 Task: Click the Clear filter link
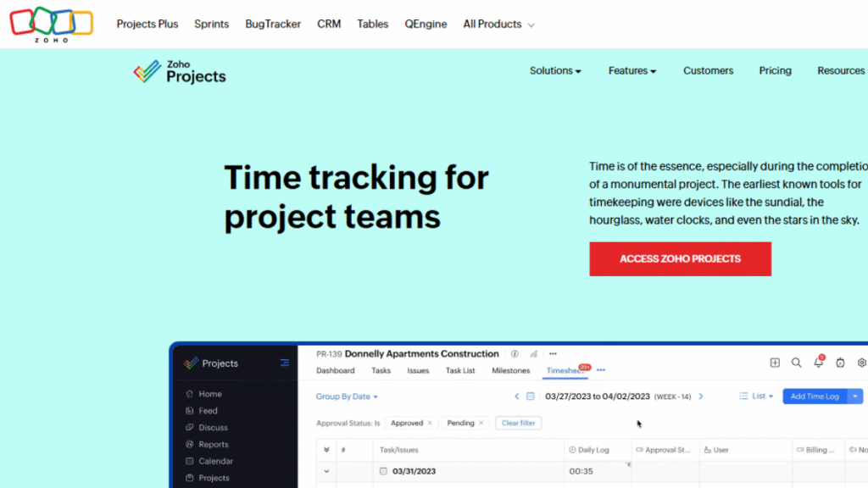point(518,423)
